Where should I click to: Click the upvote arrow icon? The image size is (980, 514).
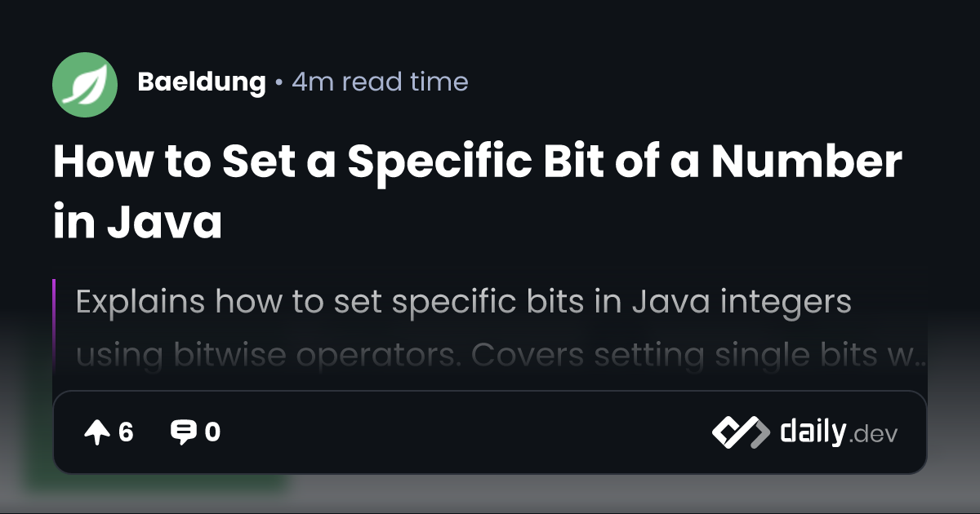click(x=96, y=432)
